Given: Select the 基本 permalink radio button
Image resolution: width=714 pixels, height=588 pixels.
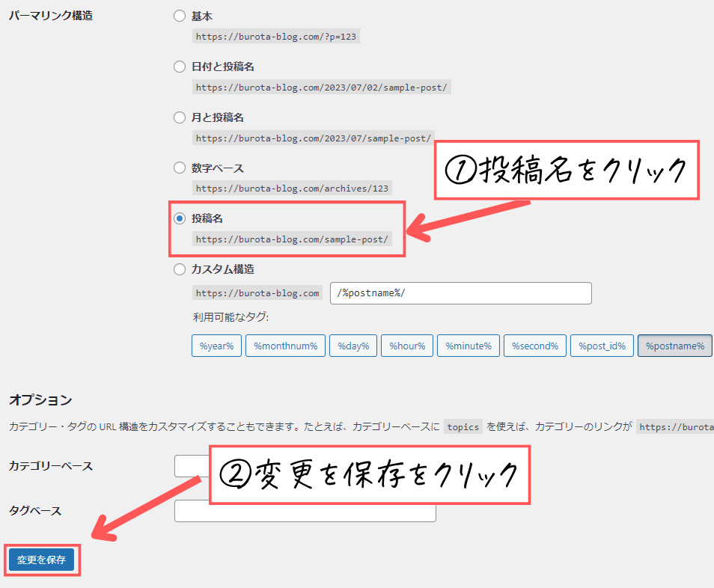Looking at the screenshot, I should pyautogui.click(x=180, y=16).
